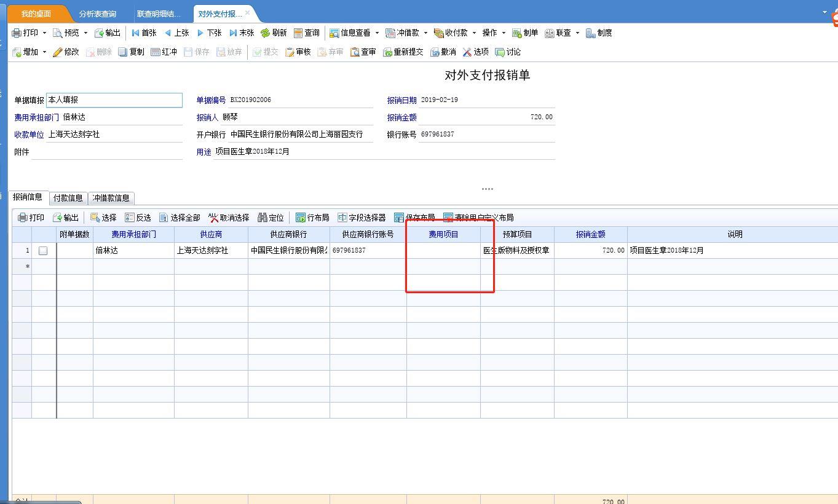Click 输出 in the grid toolbar
The height and width of the screenshot is (504, 838).
point(66,218)
